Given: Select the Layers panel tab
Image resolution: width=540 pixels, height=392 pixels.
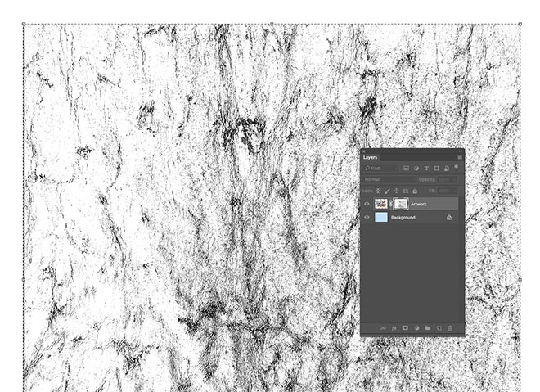Looking at the screenshot, I should [370, 157].
